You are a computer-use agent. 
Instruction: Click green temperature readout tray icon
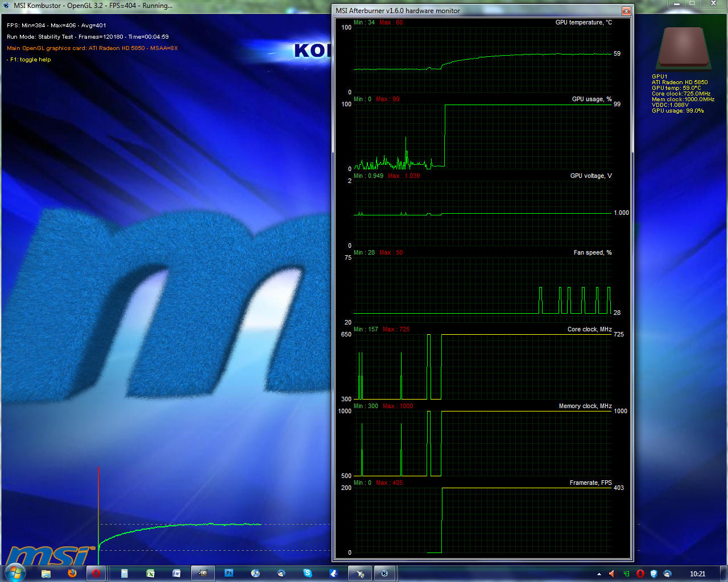626,574
